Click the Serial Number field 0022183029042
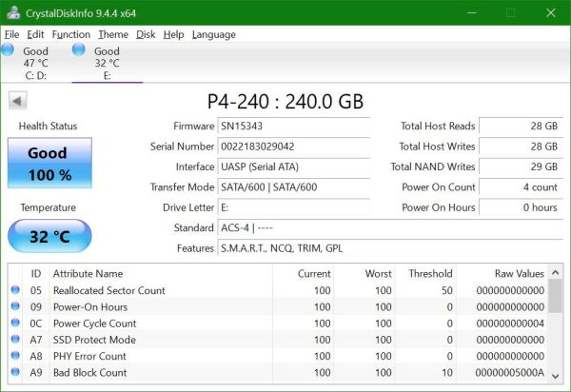571x392 pixels. [293, 147]
